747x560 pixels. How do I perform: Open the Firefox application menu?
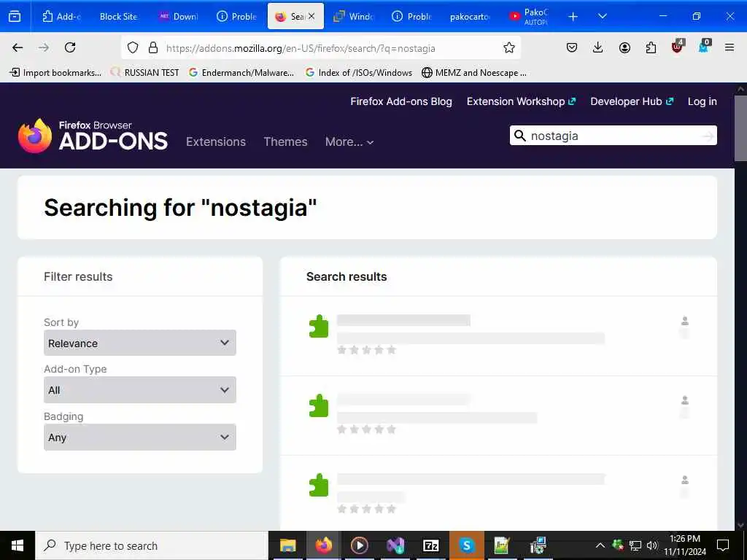[729, 47]
